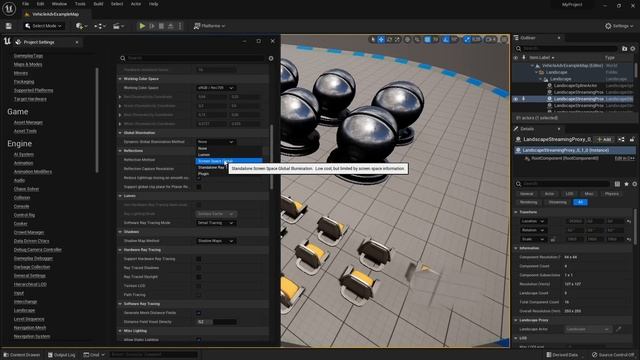The height and width of the screenshot is (360, 640).
Task: Open the Shadow Map Method dropdown
Action: (216, 241)
